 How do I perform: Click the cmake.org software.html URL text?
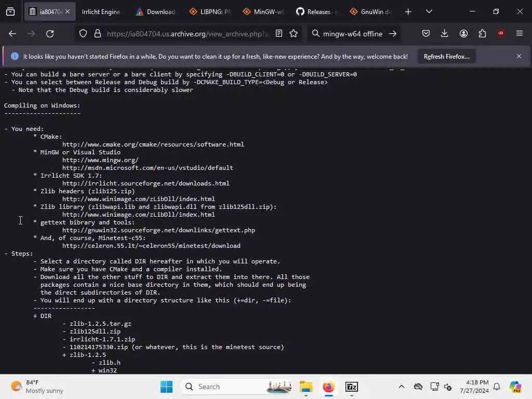pos(153,144)
